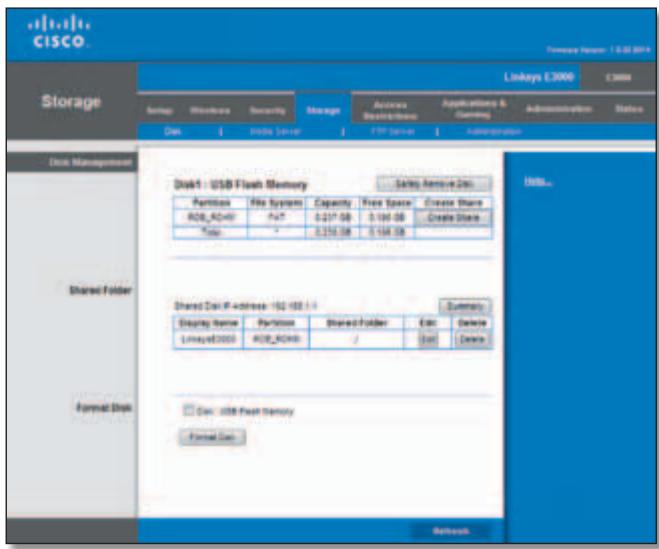Viewport: 659px width, 549px height.
Task: Click the Free Space column header
Action: pyautogui.click(x=387, y=203)
